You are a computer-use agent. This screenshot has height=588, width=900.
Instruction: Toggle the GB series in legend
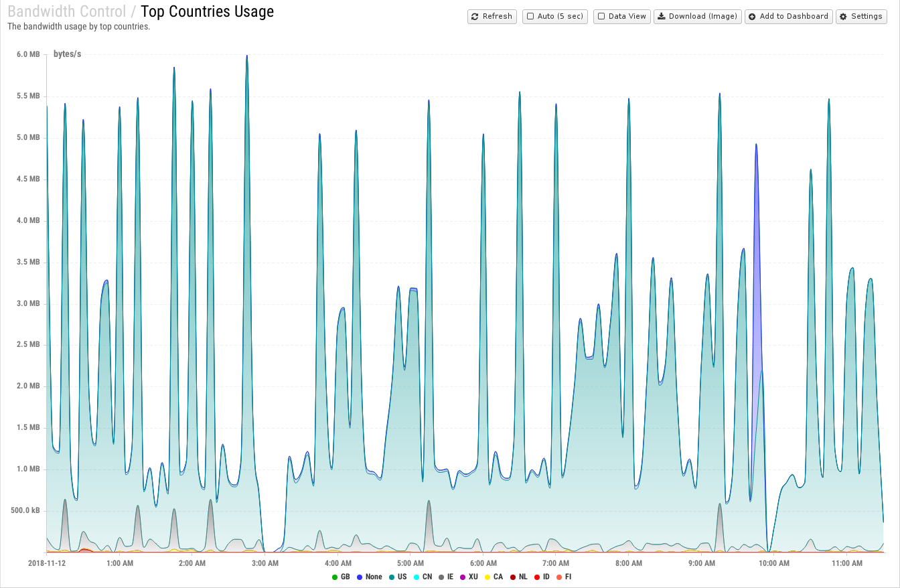pos(341,577)
